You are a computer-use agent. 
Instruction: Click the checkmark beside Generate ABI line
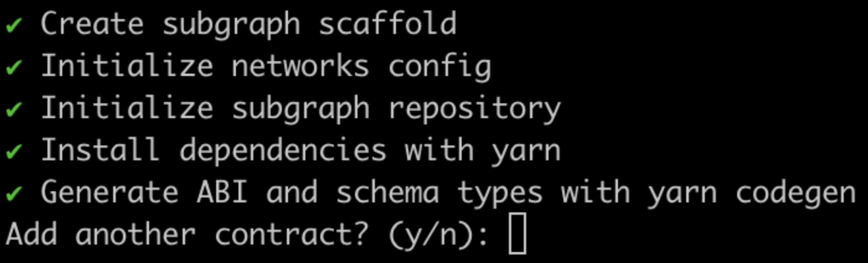tap(14, 194)
